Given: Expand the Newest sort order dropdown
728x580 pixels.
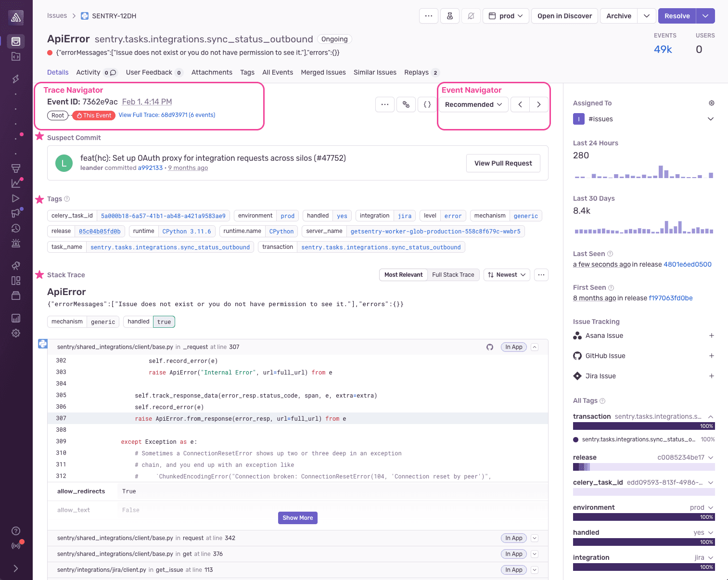Looking at the screenshot, I should [506, 275].
